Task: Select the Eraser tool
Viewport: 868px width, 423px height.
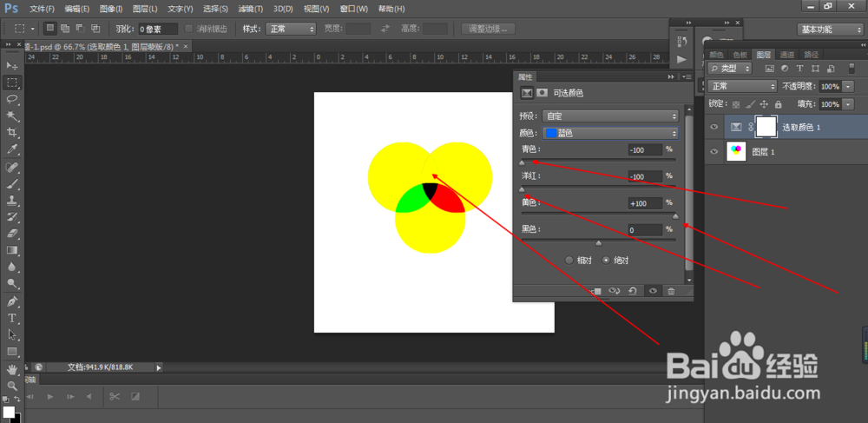Action: [11, 234]
